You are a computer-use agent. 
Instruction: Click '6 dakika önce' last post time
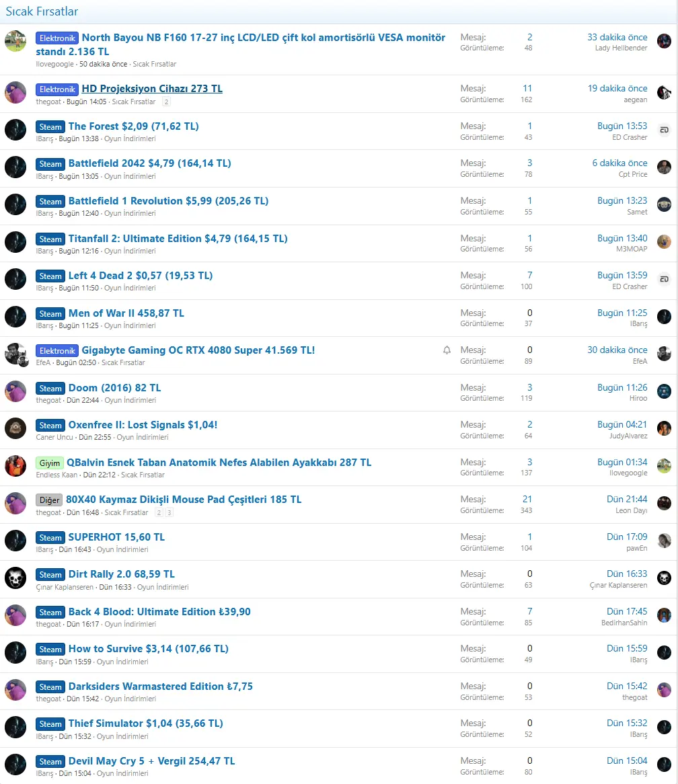pyautogui.click(x=619, y=163)
